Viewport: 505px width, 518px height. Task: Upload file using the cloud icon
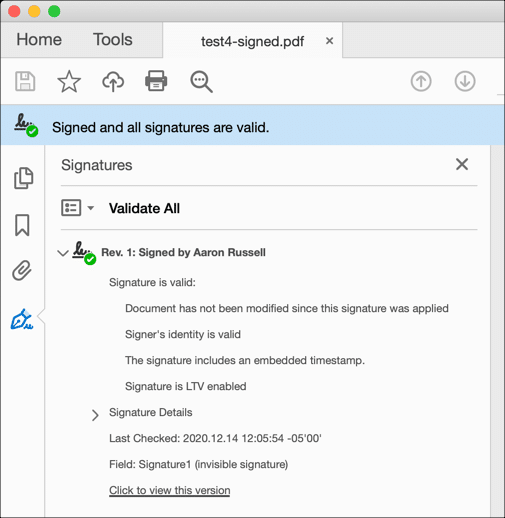coord(113,81)
